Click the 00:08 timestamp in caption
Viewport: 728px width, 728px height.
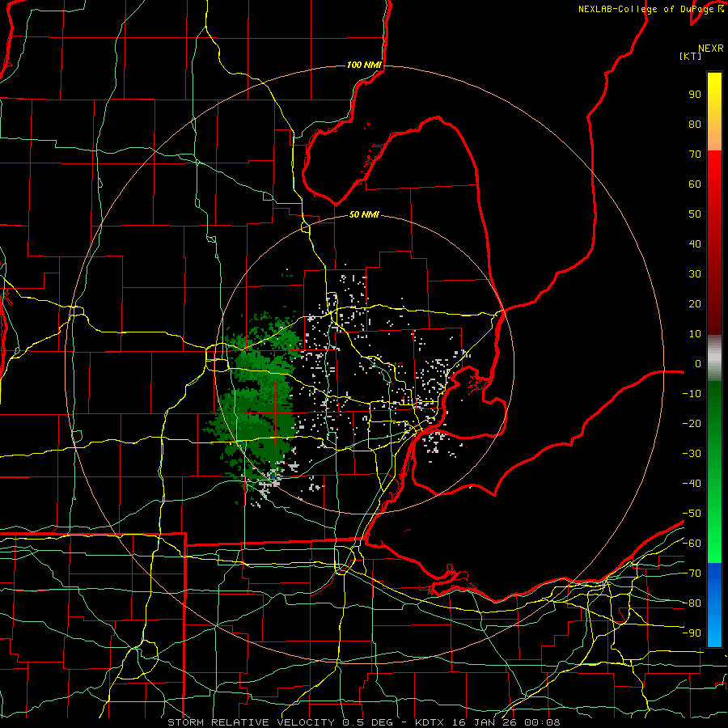click(x=542, y=722)
